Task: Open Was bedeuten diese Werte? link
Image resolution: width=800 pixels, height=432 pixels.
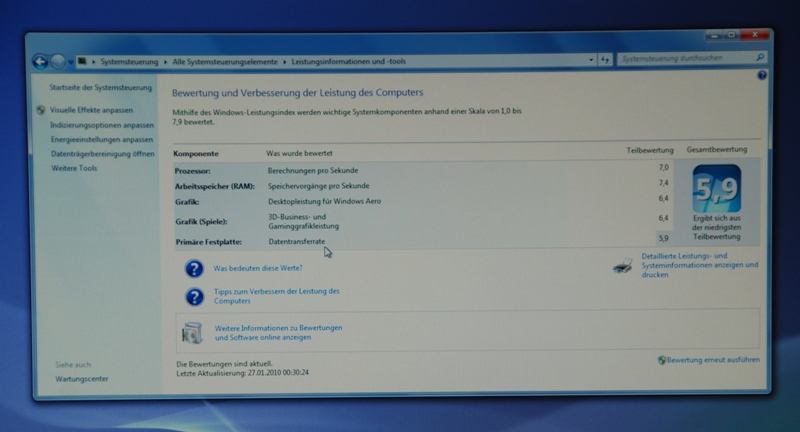Action: tap(258, 268)
